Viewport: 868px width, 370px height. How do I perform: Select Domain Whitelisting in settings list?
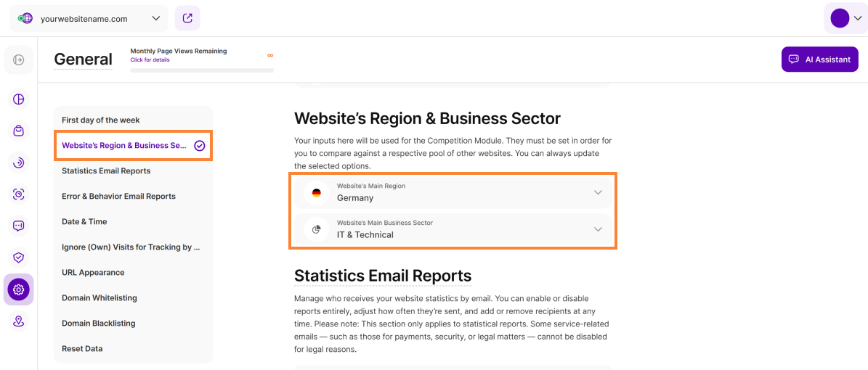(100, 298)
